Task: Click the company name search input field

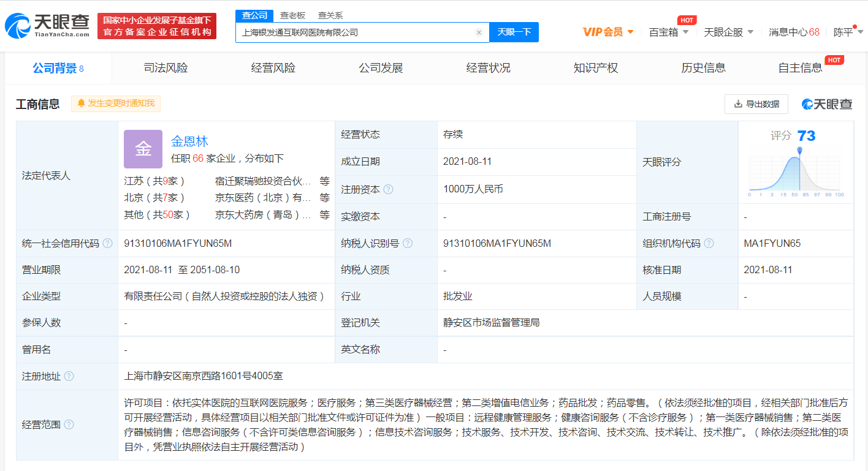Action: coord(356,32)
